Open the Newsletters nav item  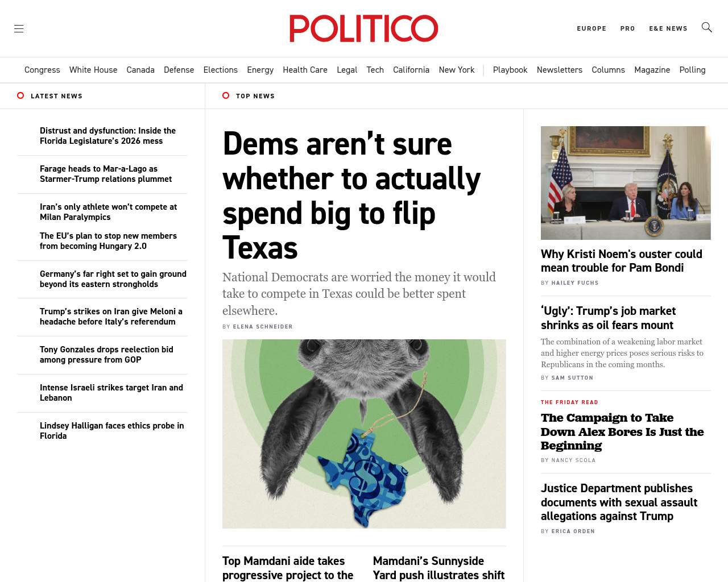point(560,70)
